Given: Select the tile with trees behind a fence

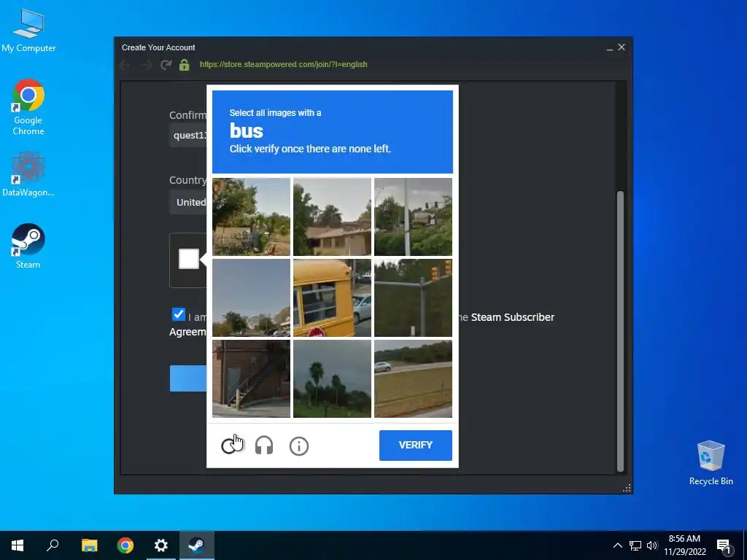Looking at the screenshot, I should pyautogui.click(x=251, y=217).
